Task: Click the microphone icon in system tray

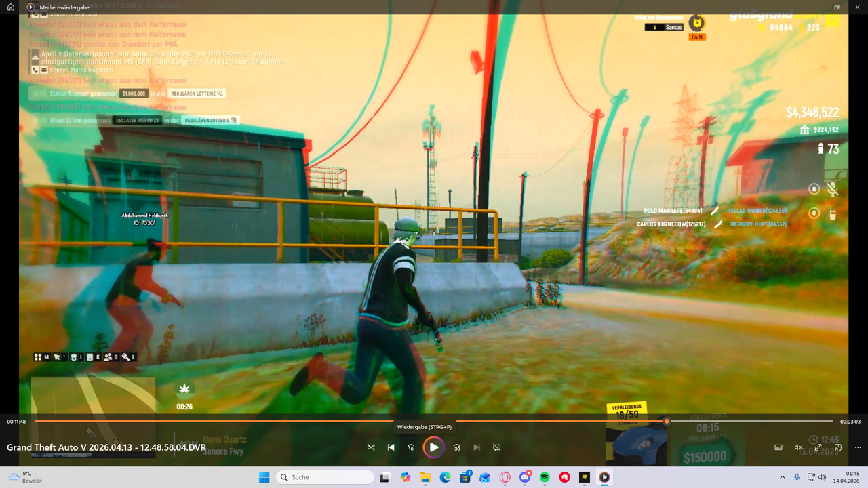Action: (797, 477)
